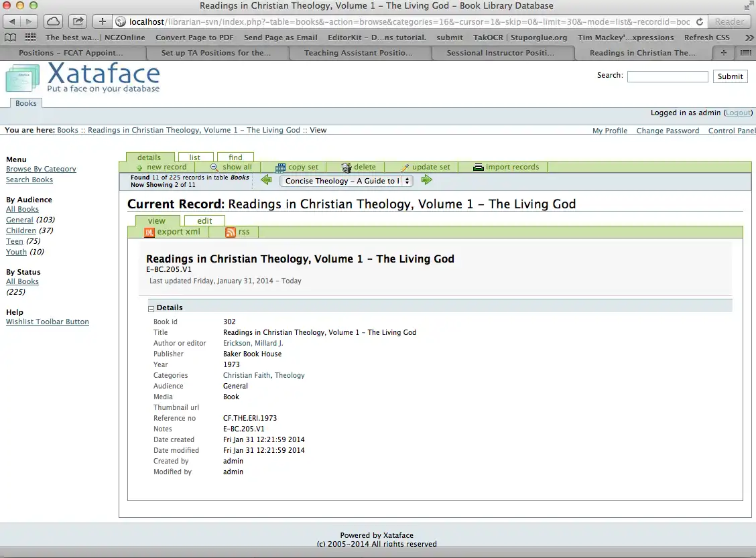Screen dimensions: 756x558
Task: Click the browser address bar
Action: pyautogui.click(x=409, y=21)
